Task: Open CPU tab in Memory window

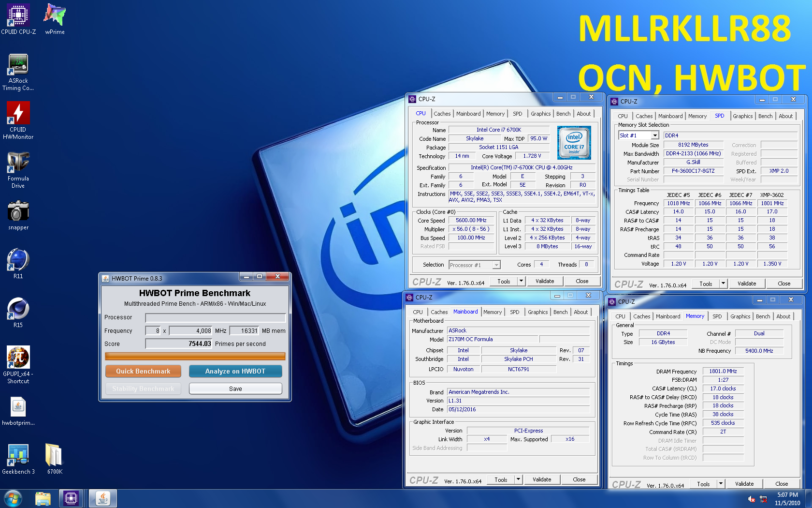Action: tap(620, 316)
